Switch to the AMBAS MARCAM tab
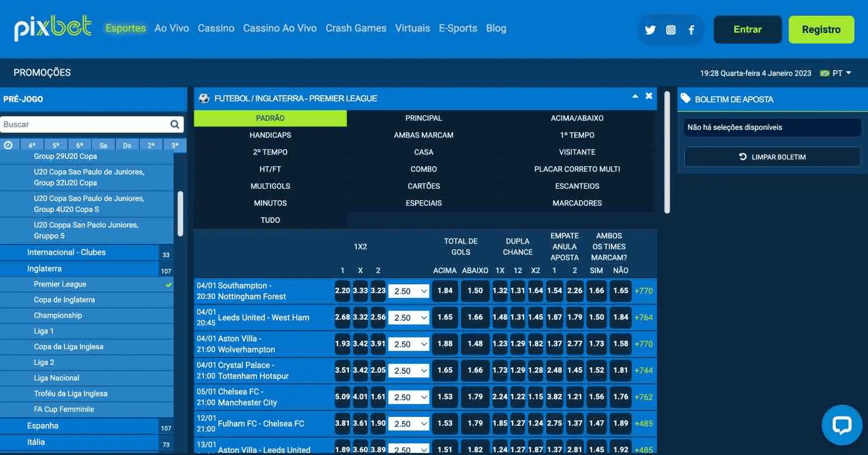Image resolution: width=868 pixels, height=455 pixels. (424, 135)
